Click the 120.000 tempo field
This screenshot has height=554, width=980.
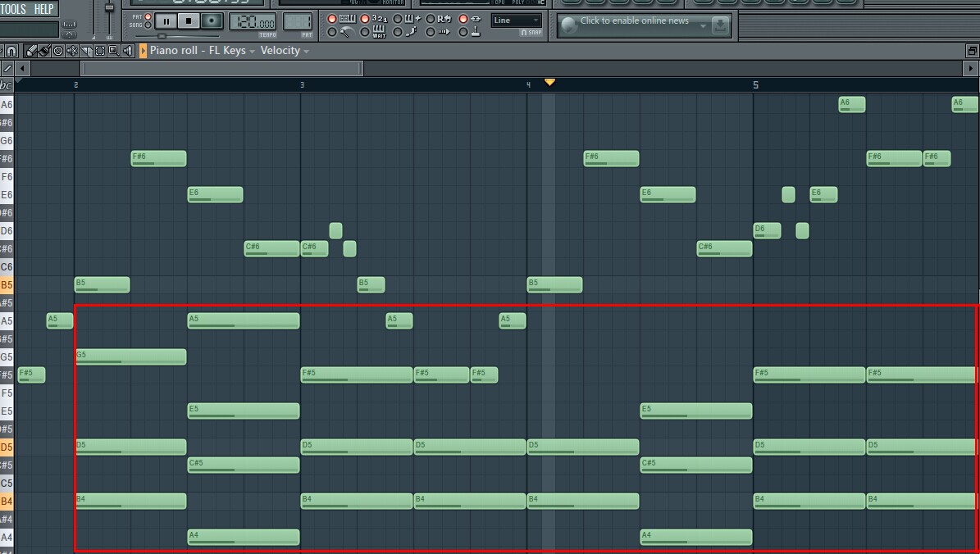point(253,22)
